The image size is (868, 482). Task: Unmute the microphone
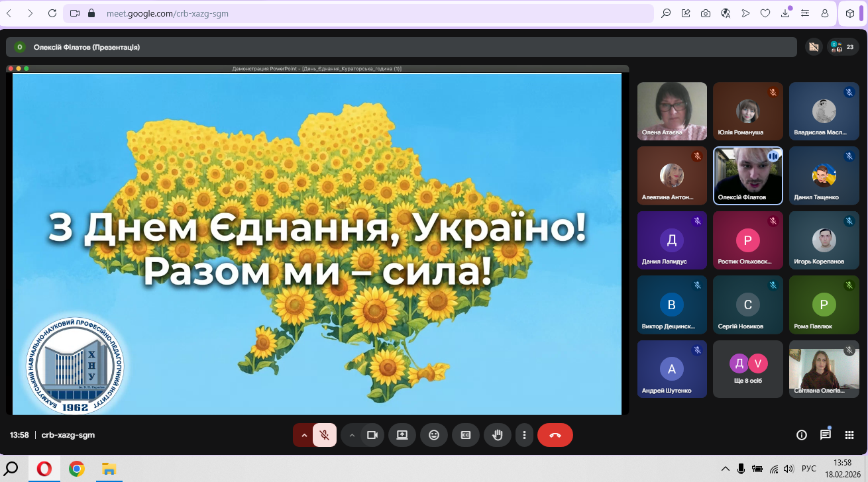pos(325,435)
